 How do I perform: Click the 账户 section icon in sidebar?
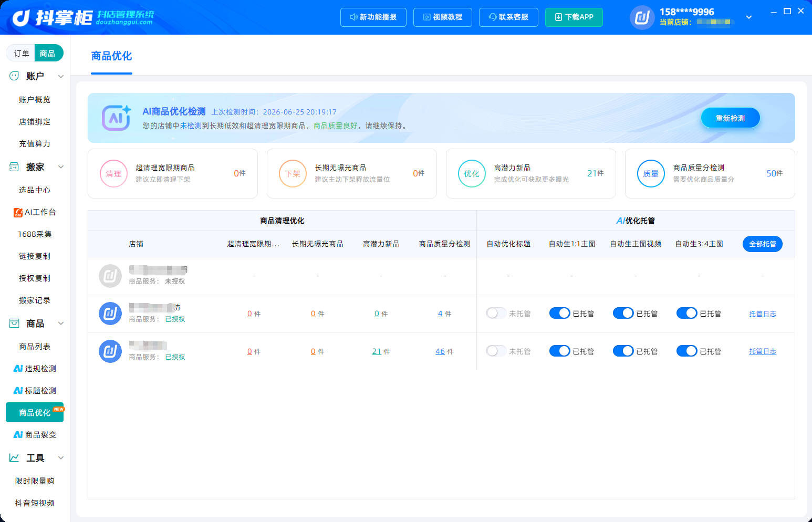click(x=14, y=76)
